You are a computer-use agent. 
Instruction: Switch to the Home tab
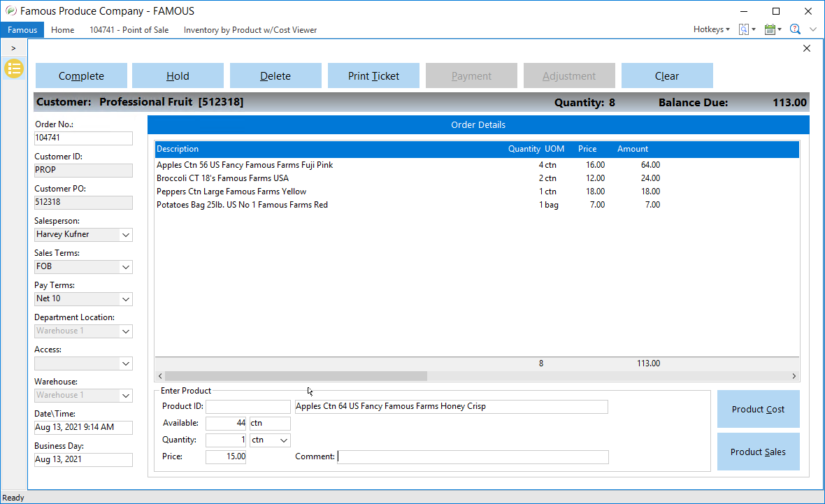click(x=63, y=30)
